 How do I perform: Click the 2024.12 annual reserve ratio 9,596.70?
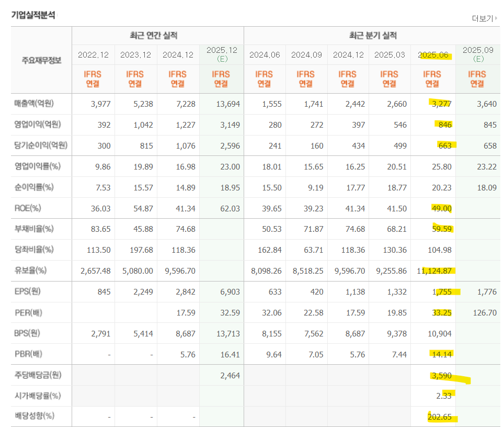[x=180, y=271]
